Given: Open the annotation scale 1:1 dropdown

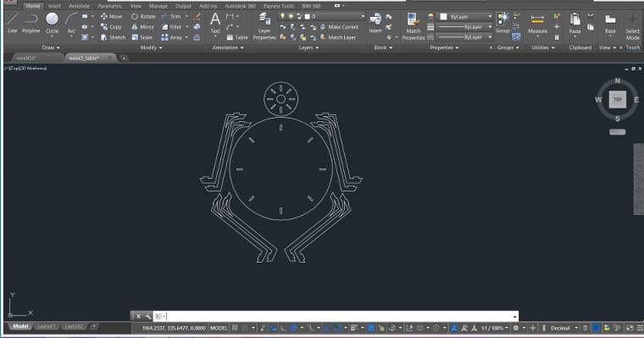Looking at the screenshot, I should click(495, 328).
